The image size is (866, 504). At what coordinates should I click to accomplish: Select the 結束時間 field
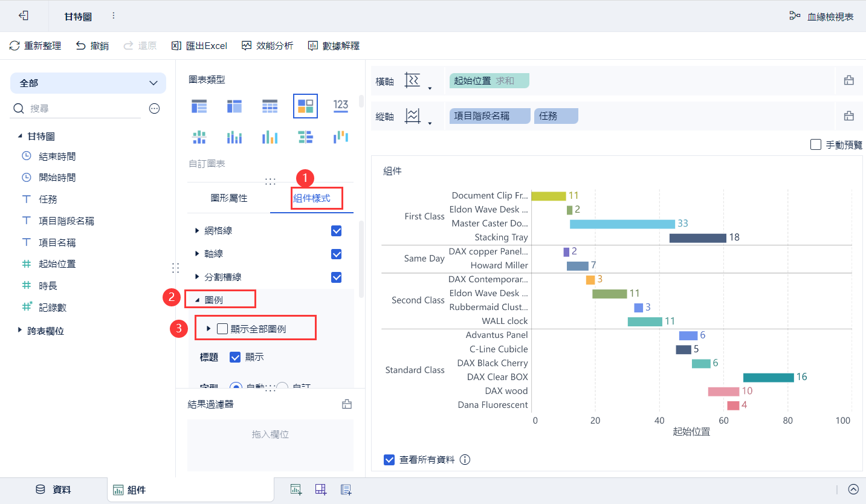[57, 156]
